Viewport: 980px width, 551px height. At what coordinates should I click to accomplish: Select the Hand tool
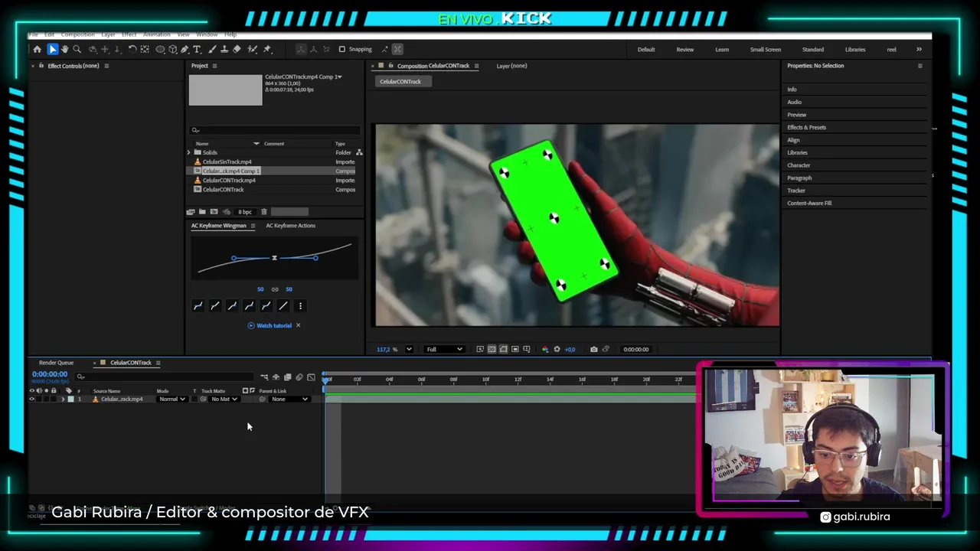[x=64, y=49]
